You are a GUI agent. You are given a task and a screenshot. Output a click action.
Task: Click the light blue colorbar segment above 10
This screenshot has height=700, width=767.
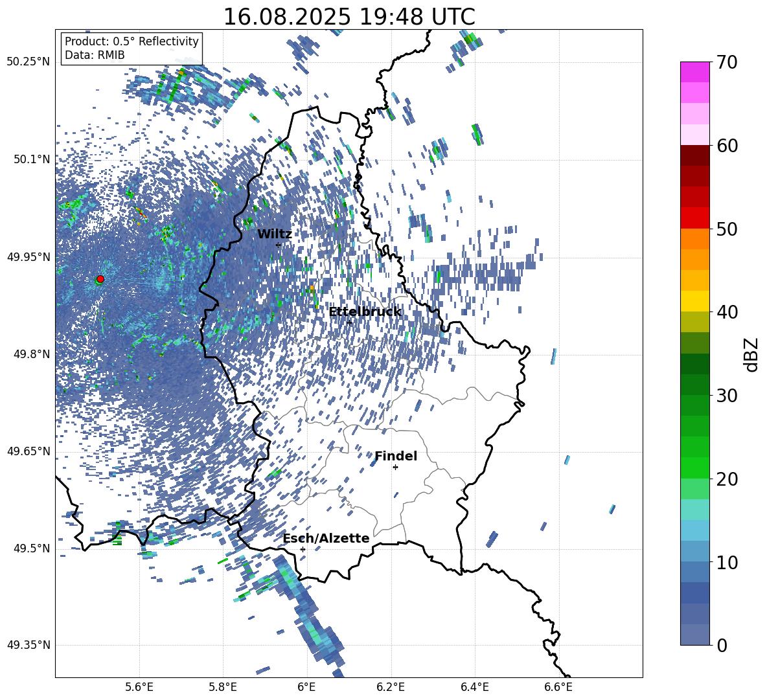pos(694,530)
